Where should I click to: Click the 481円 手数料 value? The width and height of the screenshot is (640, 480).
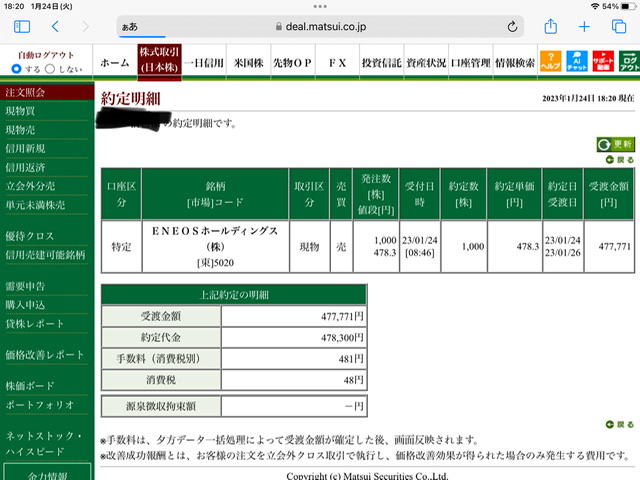click(351, 359)
